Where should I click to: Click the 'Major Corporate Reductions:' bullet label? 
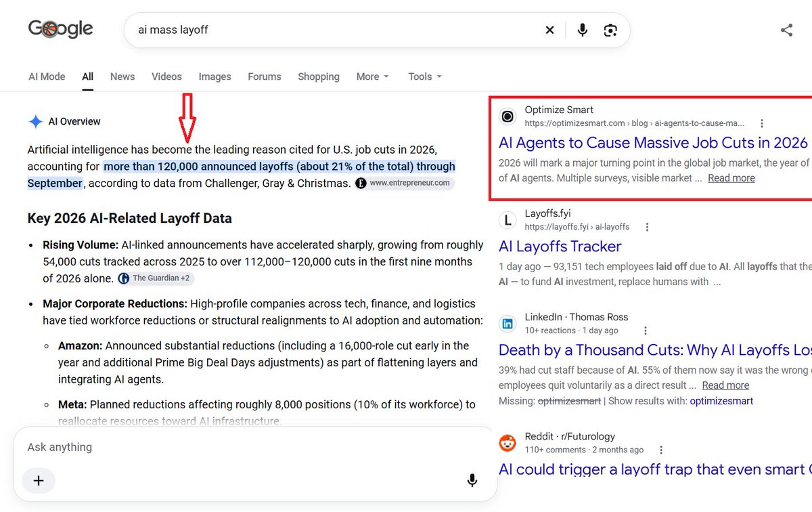click(x=115, y=304)
